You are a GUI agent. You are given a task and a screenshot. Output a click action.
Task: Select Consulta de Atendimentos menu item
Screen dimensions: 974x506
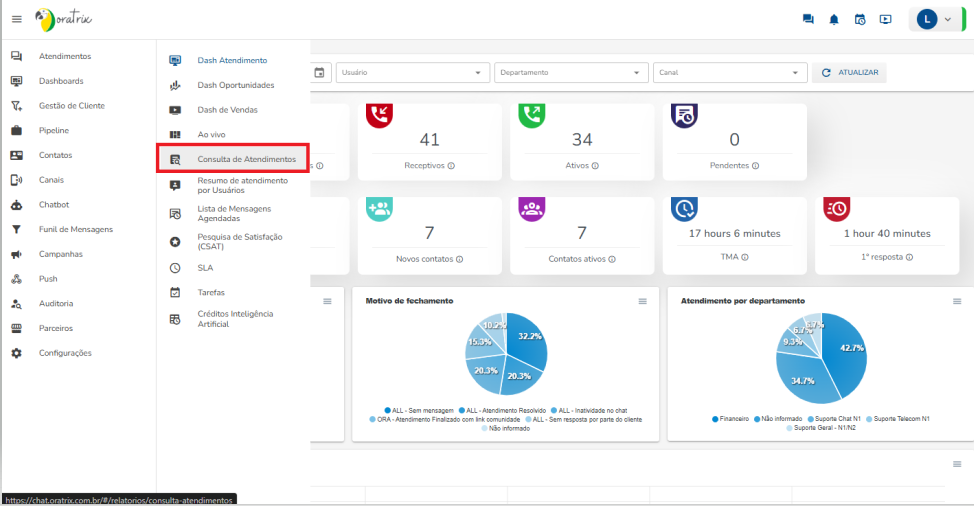coord(246,159)
